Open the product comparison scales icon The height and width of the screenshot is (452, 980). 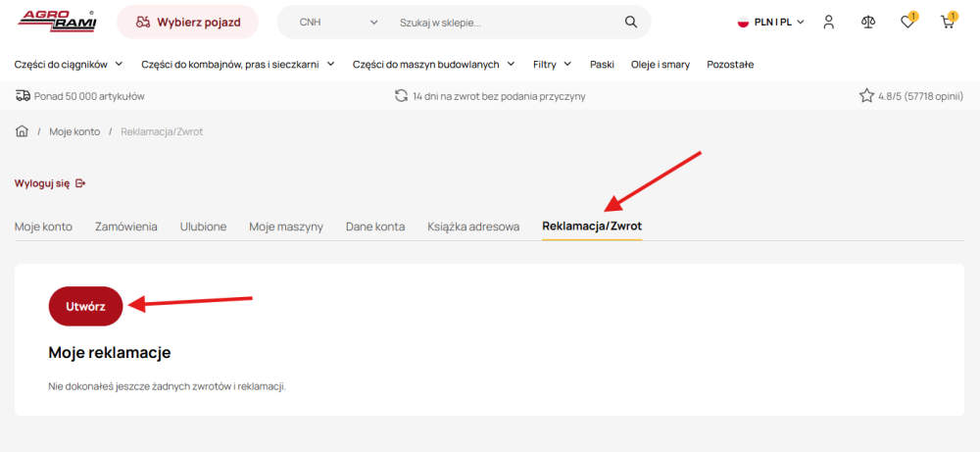tap(867, 22)
